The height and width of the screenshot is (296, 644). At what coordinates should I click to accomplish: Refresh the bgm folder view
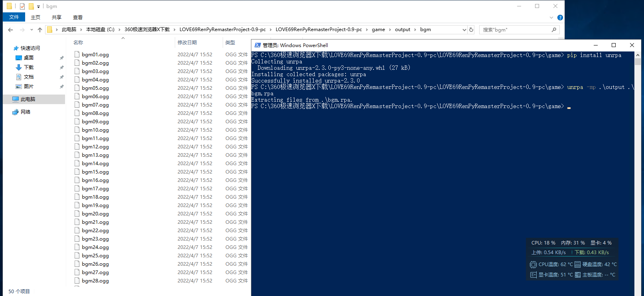coord(471,30)
